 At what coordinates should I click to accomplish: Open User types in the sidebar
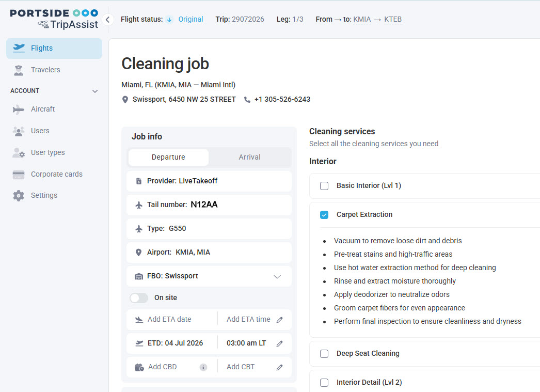tap(54, 152)
